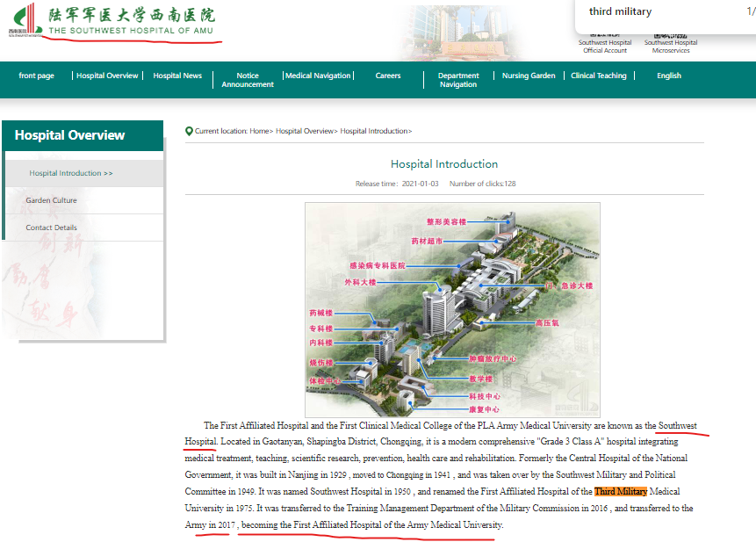The height and width of the screenshot is (542, 756).
Task: Open Careers menu item
Action: pos(387,76)
